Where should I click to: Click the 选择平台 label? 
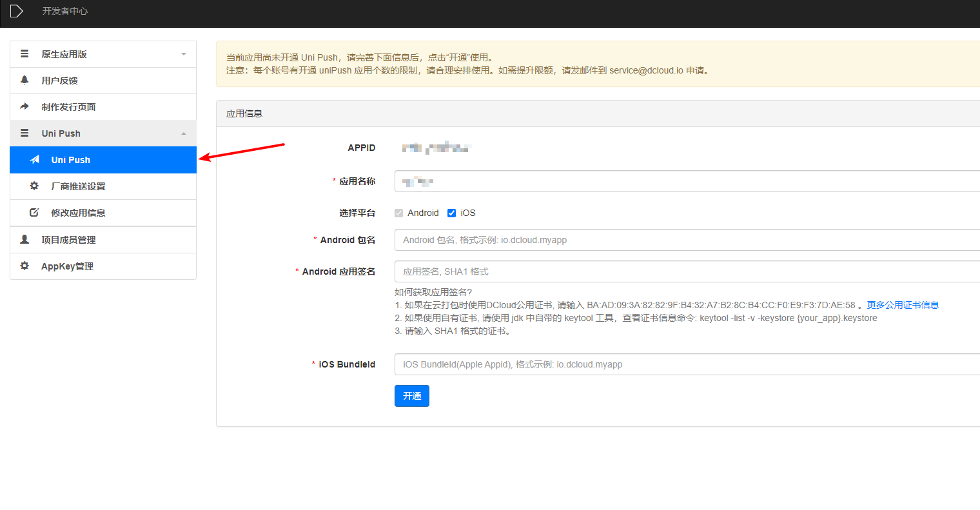[x=357, y=213]
